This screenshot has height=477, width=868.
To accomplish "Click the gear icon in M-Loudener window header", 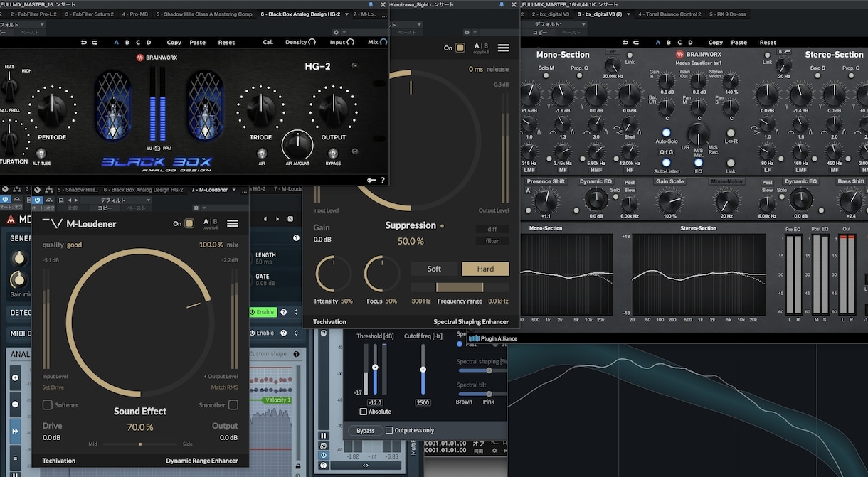I will pos(196,208).
